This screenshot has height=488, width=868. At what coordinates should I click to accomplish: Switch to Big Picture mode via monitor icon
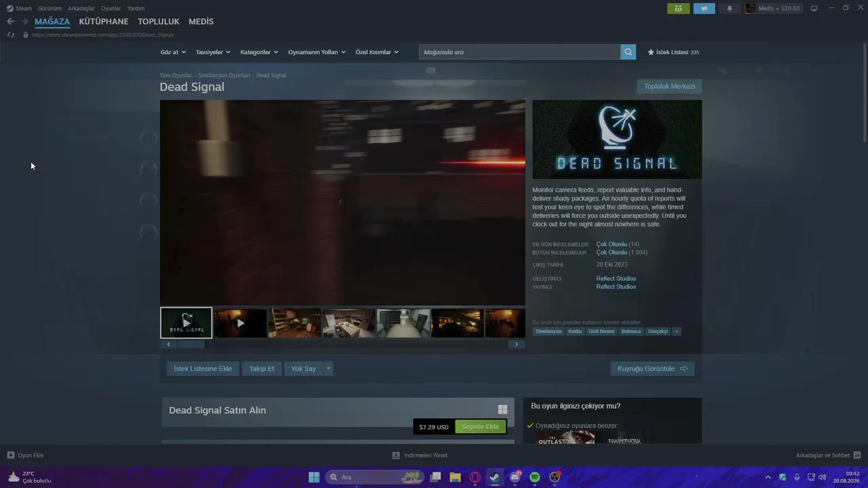(814, 9)
